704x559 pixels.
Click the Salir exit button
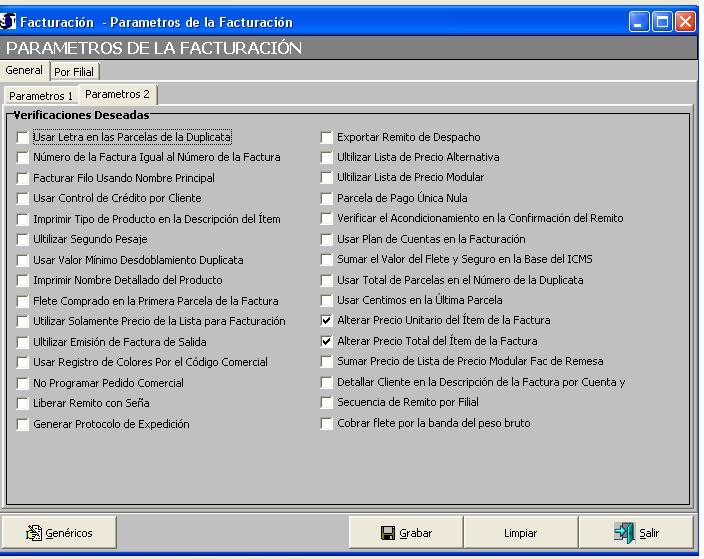click(637, 533)
